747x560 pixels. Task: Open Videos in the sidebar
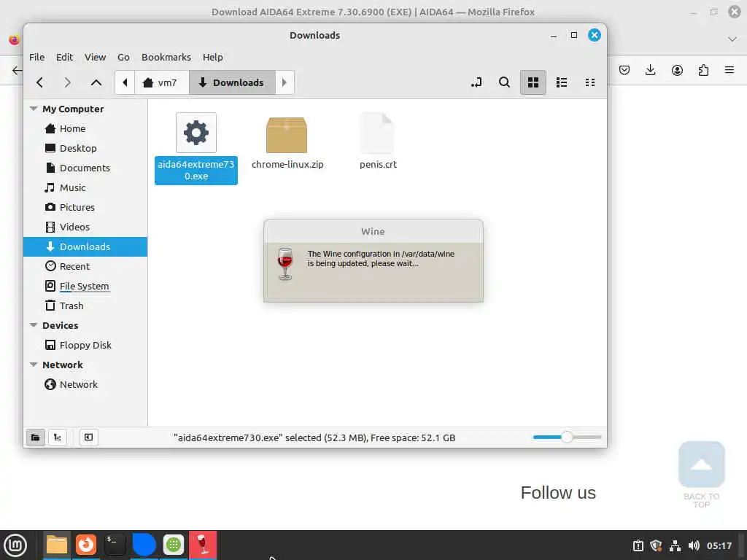(85, 227)
